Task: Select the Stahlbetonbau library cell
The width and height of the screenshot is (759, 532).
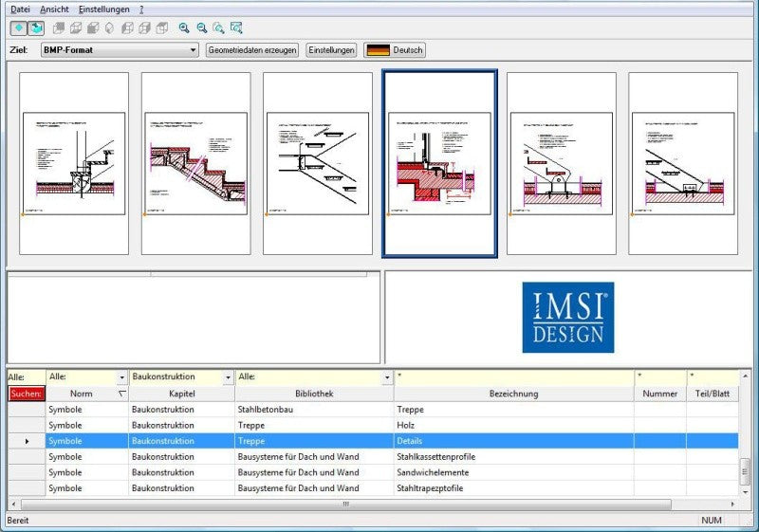Action: tap(314, 410)
